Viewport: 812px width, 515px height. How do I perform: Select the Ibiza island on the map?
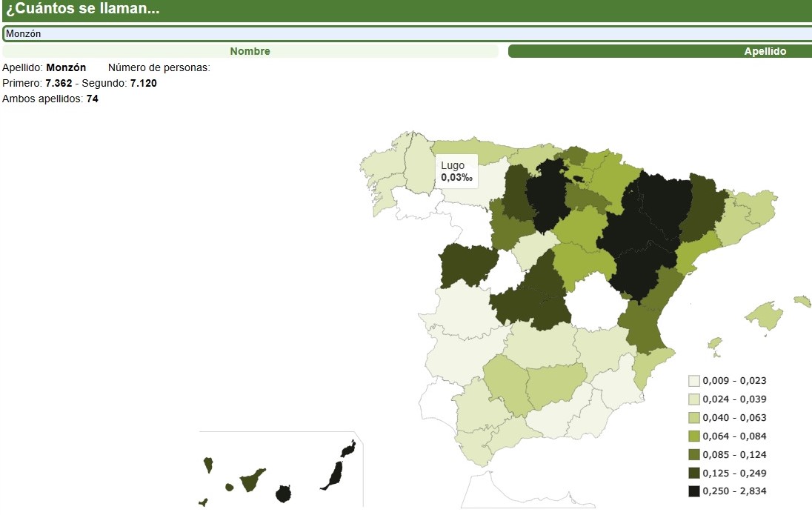pos(714,343)
